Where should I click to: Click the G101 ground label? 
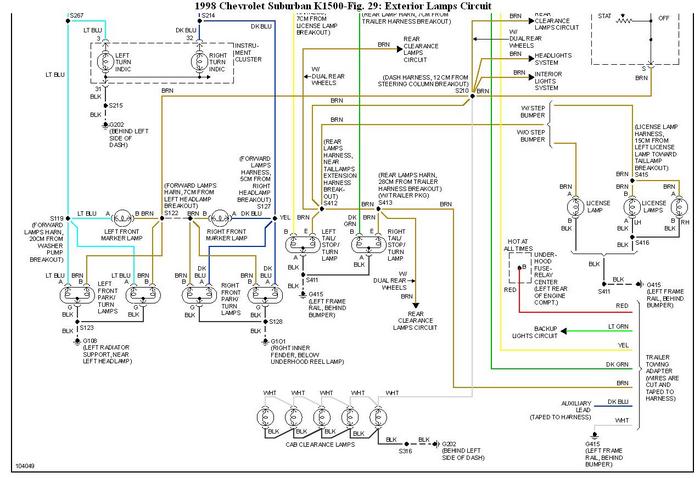tap(278, 341)
